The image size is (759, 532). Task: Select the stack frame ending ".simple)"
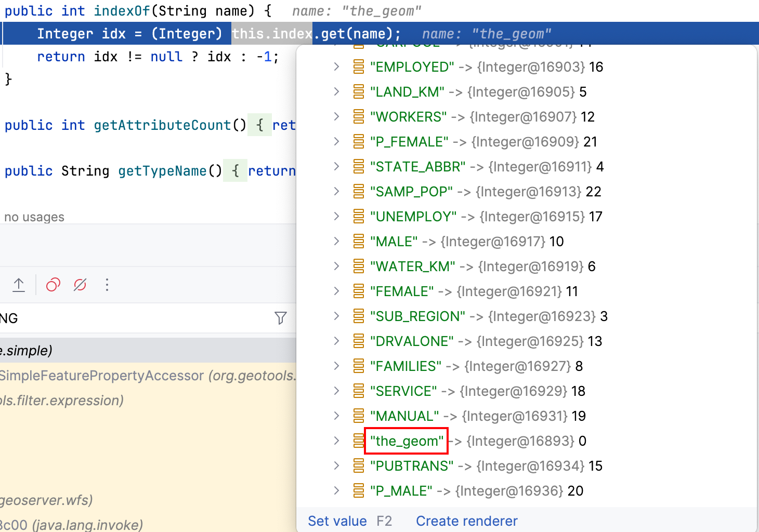[148, 351]
